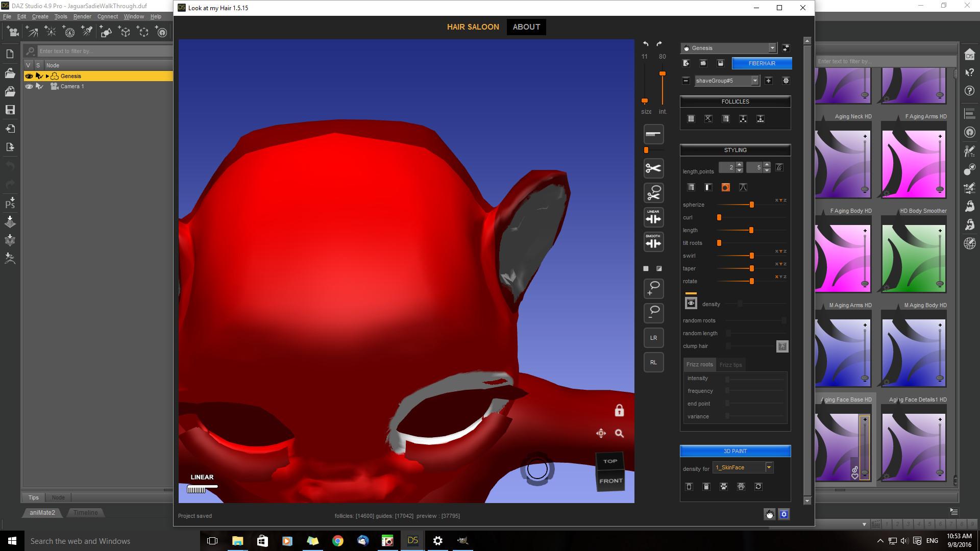Select the Smooth comb tool
The width and height of the screenshot is (980, 551).
pyautogui.click(x=653, y=242)
